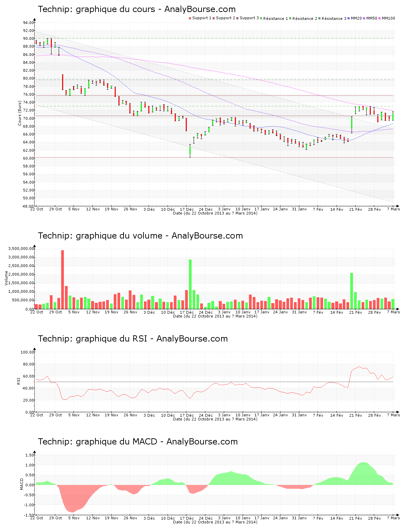Click the date range caption under the price chart
The image size is (412, 532).
pos(215,213)
